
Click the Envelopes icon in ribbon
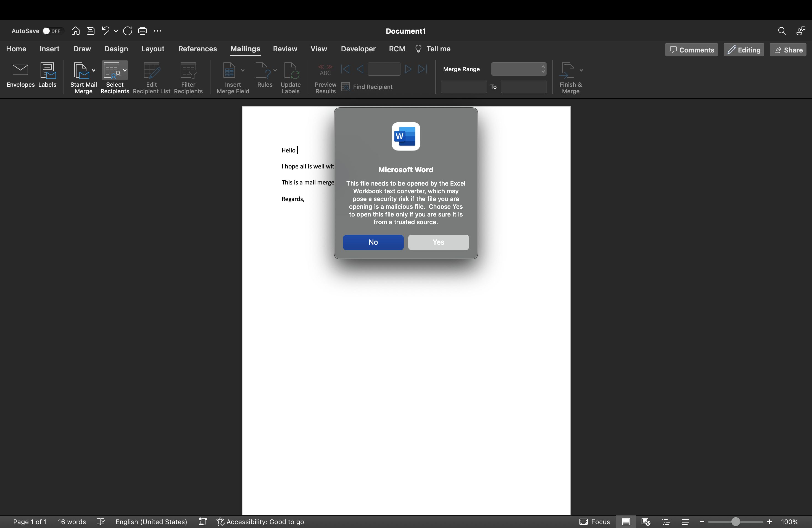(x=20, y=70)
